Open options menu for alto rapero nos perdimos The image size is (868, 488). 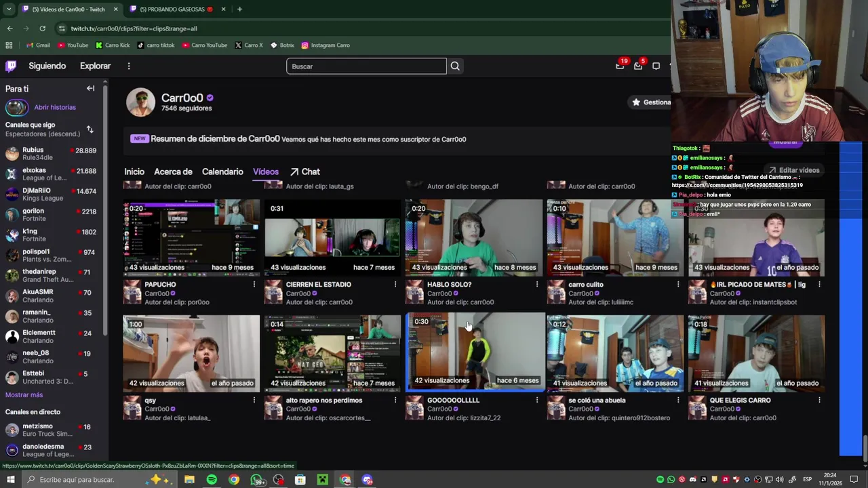[x=395, y=401]
